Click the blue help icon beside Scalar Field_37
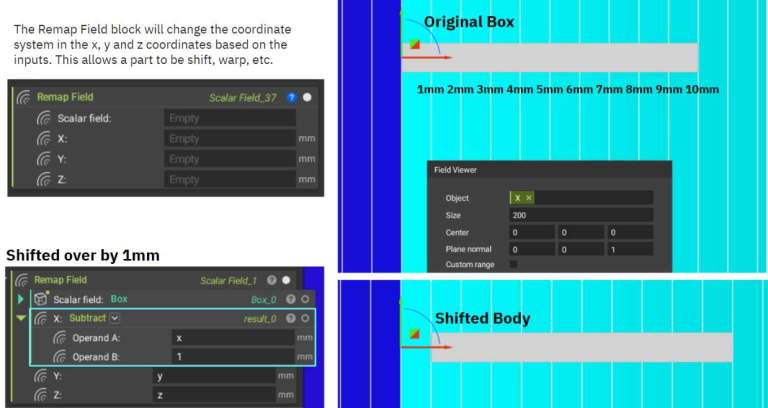 point(291,97)
